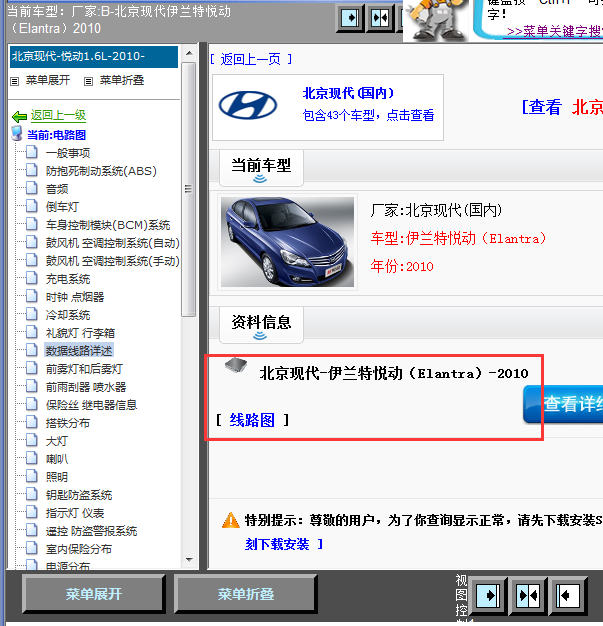This screenshot has height=626, width=603.
Task: Select 北京现代-悦动1.6L-2010- header
Action: (x=94, y=57)
